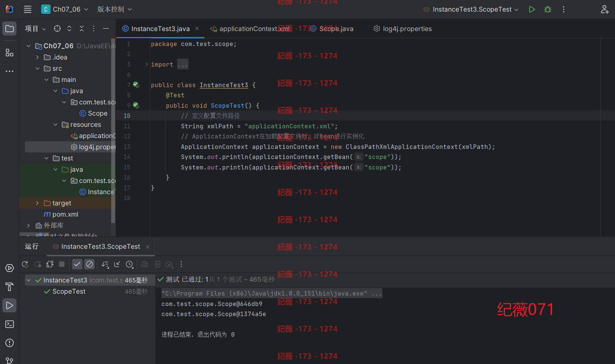Toggle auto-test rerun icon
The height and width of the screenshot is (364, 615).
(50, 264)
